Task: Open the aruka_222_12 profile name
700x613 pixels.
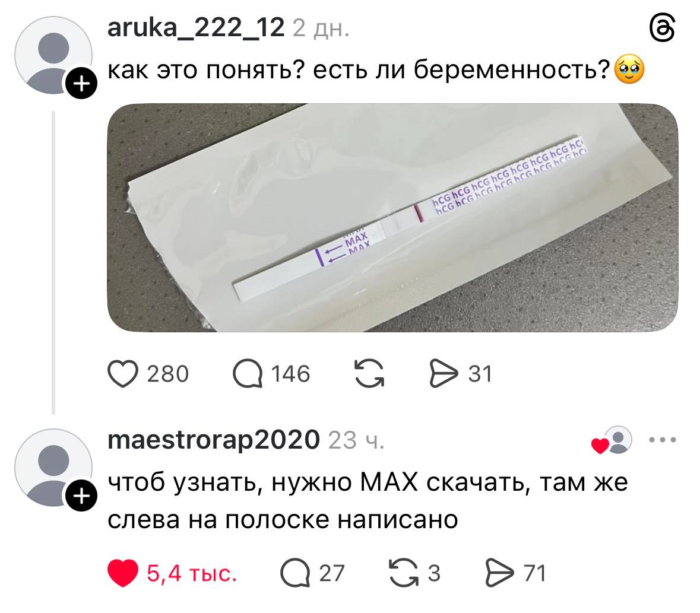Action: tap(196, 28)
